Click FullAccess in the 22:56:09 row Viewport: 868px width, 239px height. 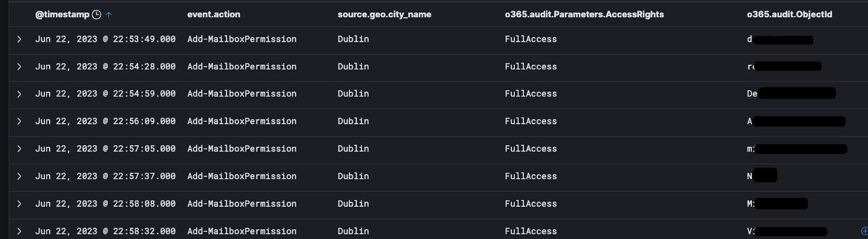(x=531, y=121)
